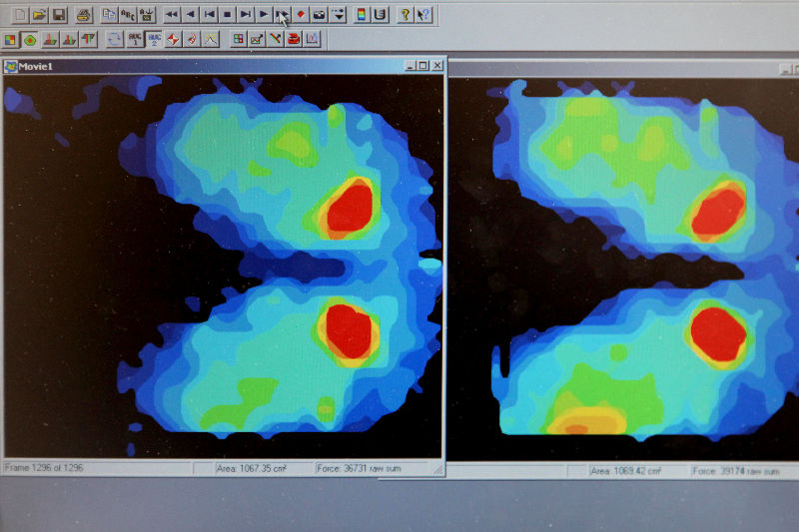Jump to the last frame
Viewport: 799px width, 532px height.
[x=246, y=15]
